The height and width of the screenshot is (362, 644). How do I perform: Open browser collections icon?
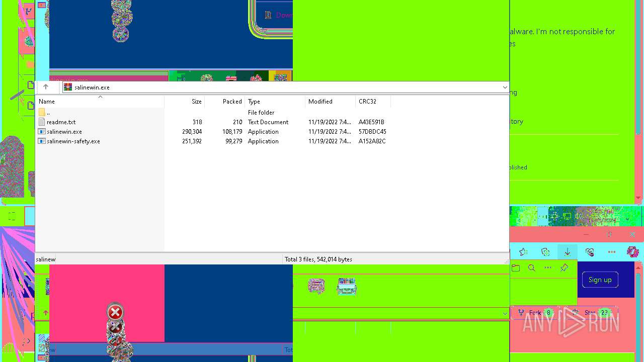pyautogui.click(x=545, y=252)
